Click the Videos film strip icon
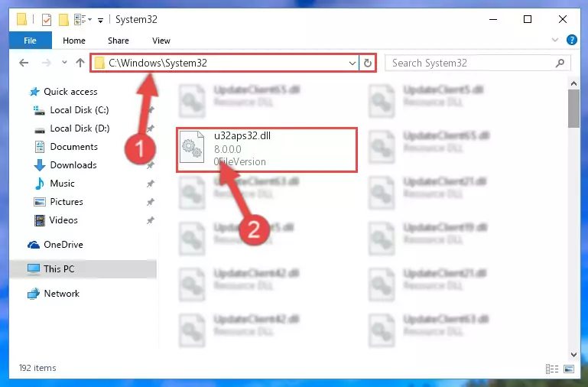The height and width of the screenshot is (387, 588). [39, 220]
